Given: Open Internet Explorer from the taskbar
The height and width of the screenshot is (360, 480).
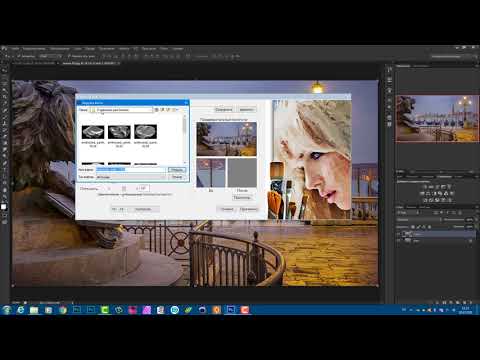Looking at the screenshot, I should 21,310.
